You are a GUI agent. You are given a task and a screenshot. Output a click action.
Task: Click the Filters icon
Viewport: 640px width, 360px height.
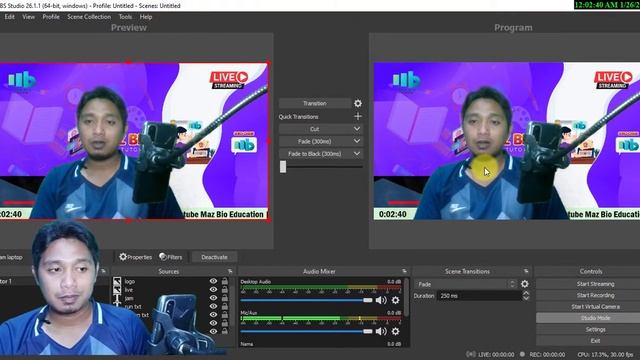163,257
